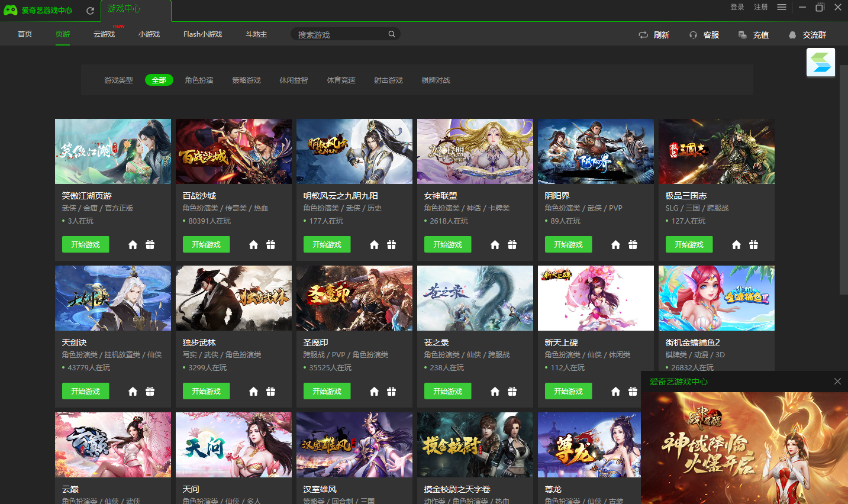Filter games by 射击游戏
Image resolution: width=848 pixels, height=504 pixels.
point(388,80)
